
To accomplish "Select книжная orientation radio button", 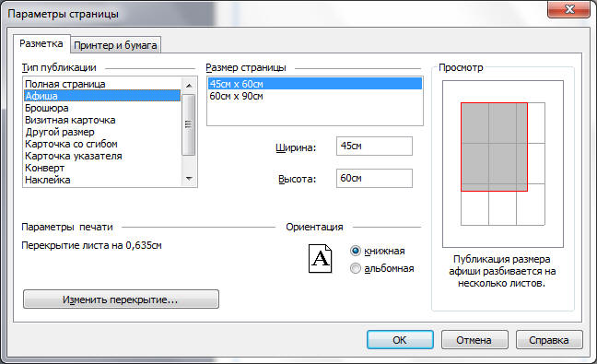I will click(356, 251).
